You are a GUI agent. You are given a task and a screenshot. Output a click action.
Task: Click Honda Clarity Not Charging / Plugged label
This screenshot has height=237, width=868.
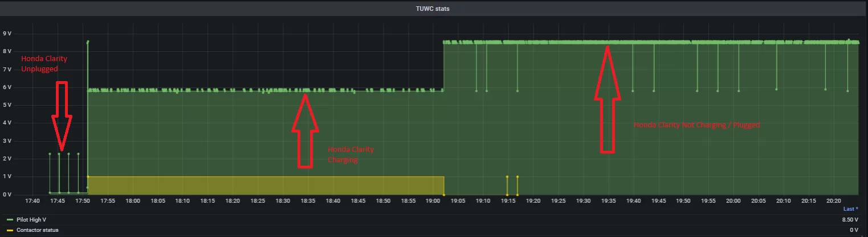696,124
